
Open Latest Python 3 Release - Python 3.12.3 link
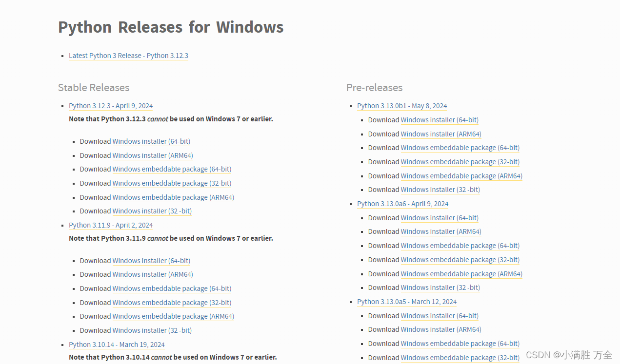click(x=128, y=56)
